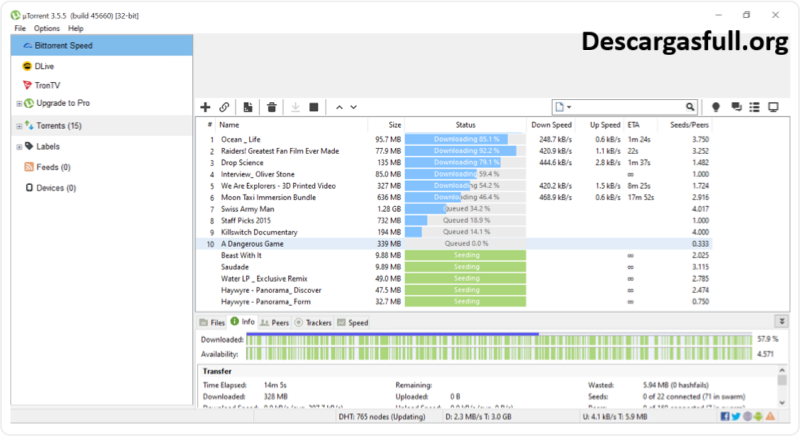Expand the Torrents (15) tree node
Screen dimensions: 800x437
(x=19, y=126)
